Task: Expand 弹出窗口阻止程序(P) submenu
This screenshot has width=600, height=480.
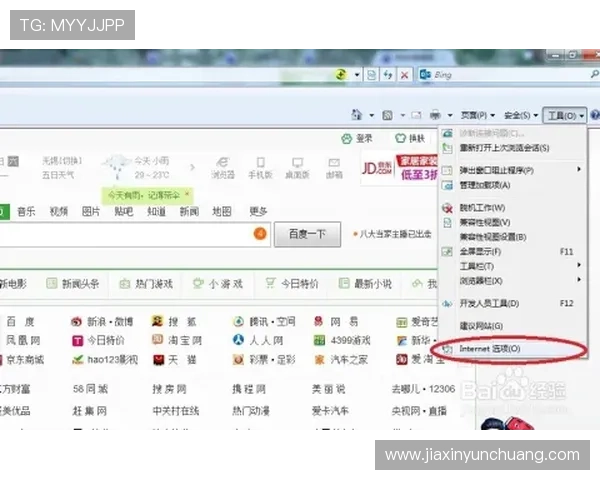Action: coord(513,170)
